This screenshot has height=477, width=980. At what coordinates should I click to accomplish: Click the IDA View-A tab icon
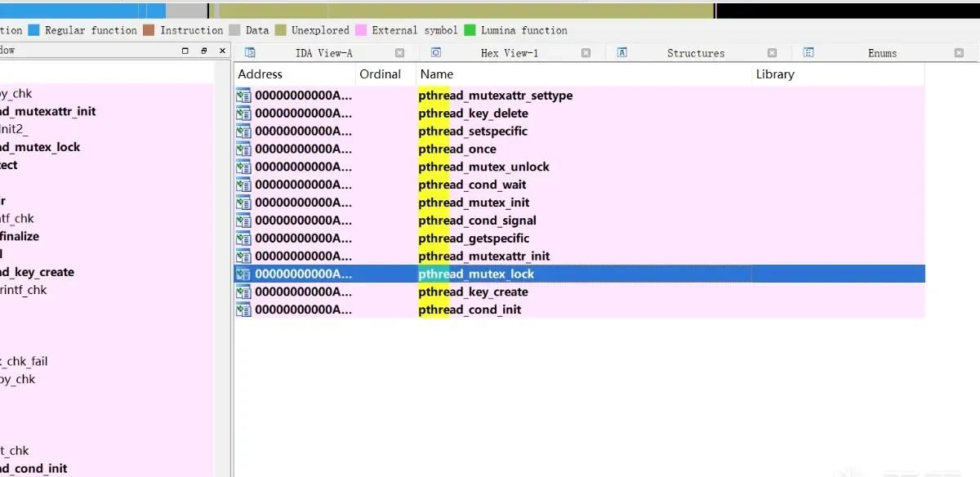point(251,53)
